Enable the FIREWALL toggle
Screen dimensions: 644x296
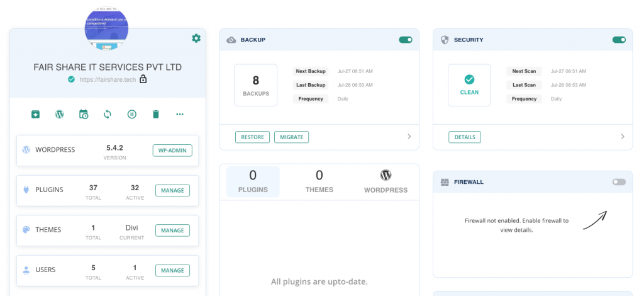(619, 182)
